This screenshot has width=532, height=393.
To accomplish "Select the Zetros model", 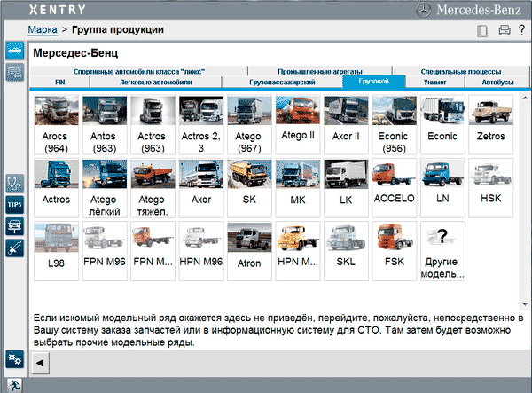I will click(490, 124).
